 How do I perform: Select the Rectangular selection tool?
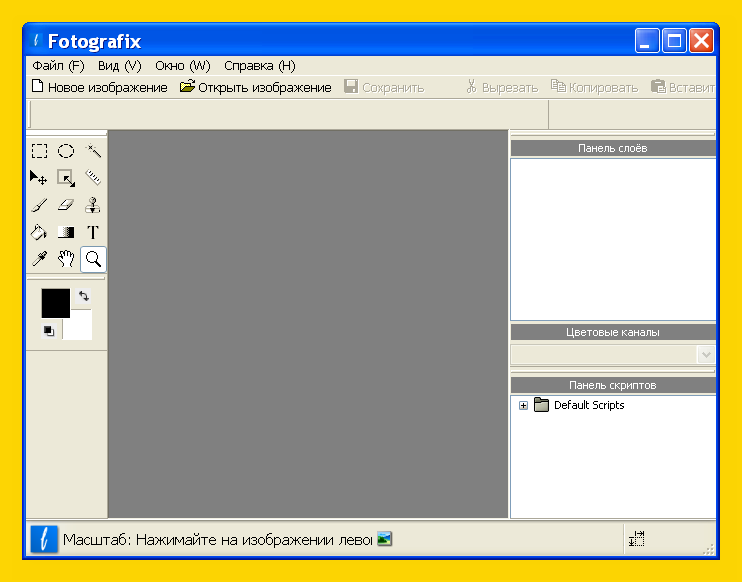[39, 151]
